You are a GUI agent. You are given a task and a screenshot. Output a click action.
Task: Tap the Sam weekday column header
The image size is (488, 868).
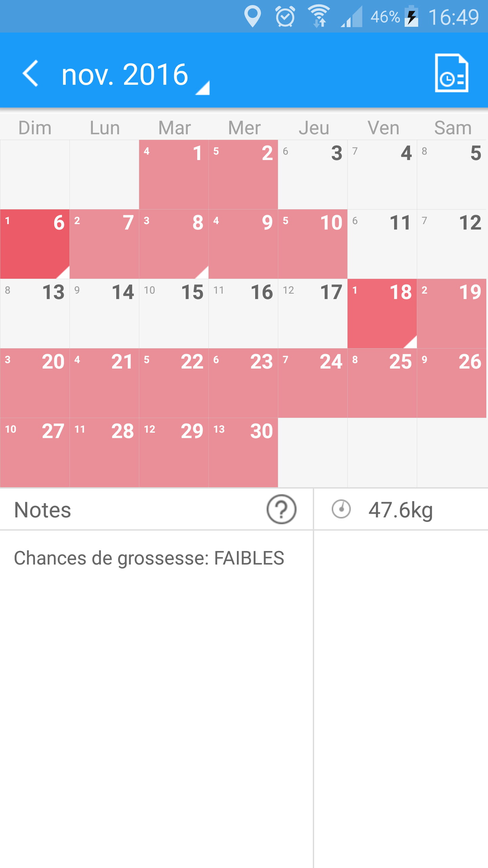[453, 128]
